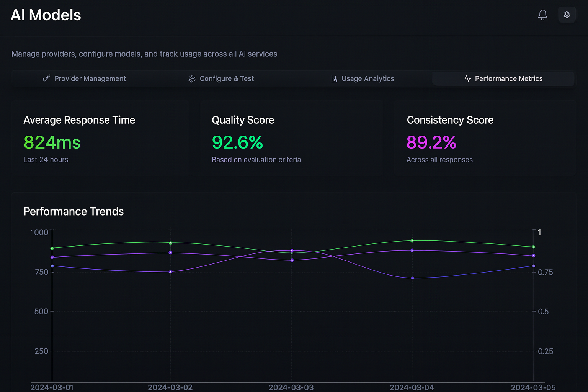The height and width of the screenshot is (392, 588).
Task: Click the pulse icon on Performance Metrics
Action: pyautogui.click(x=467, y=78)
